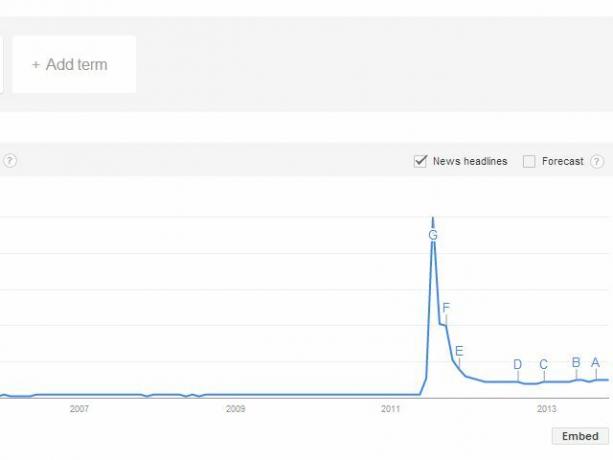This screenshot has height=460, width=613.
Task: Click the partially visible term box beside Add term
Action: (x=2, y=64)
